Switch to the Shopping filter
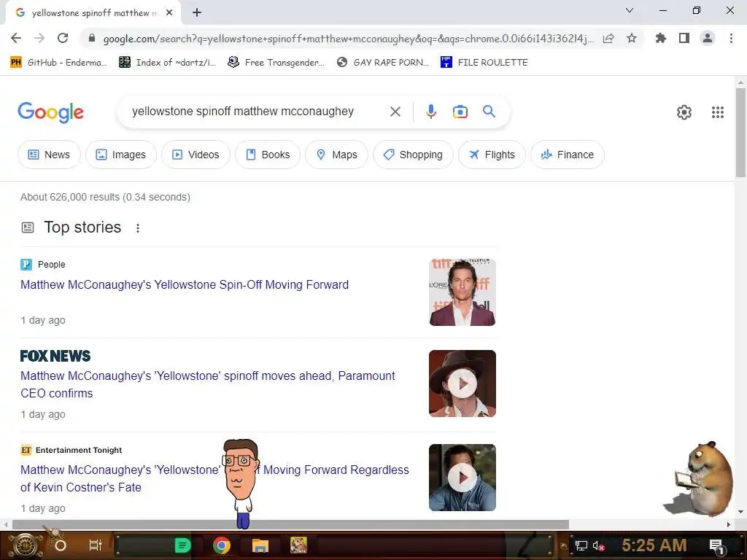The image size is (747, 560). click(413, 155)
